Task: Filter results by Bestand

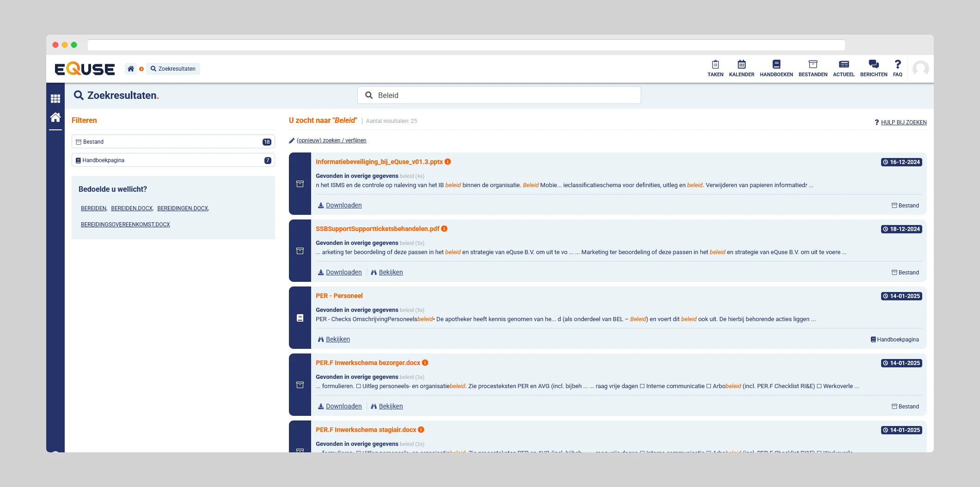Action: pos(173,142)
